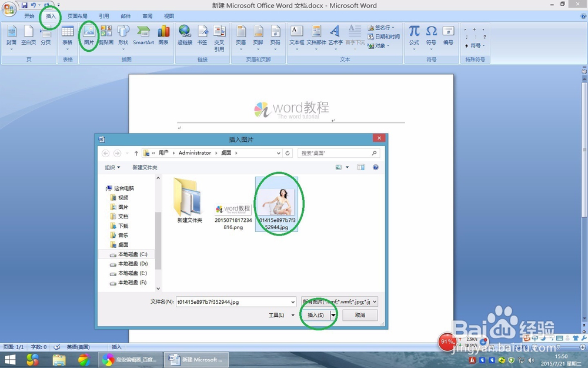Open dialog help icon
588x368 pixels.
coord(375,167)
